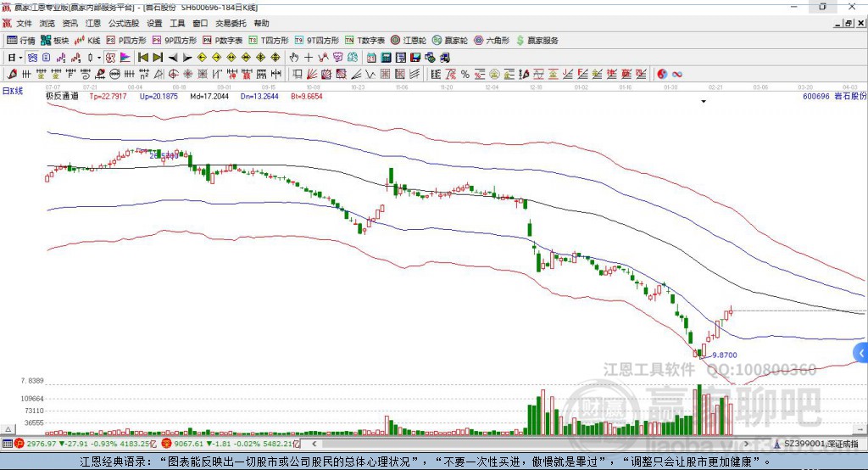Open 赢家服务 with dollar icon
The height and width of the screenshot is (470, 868).
[537, 41]
